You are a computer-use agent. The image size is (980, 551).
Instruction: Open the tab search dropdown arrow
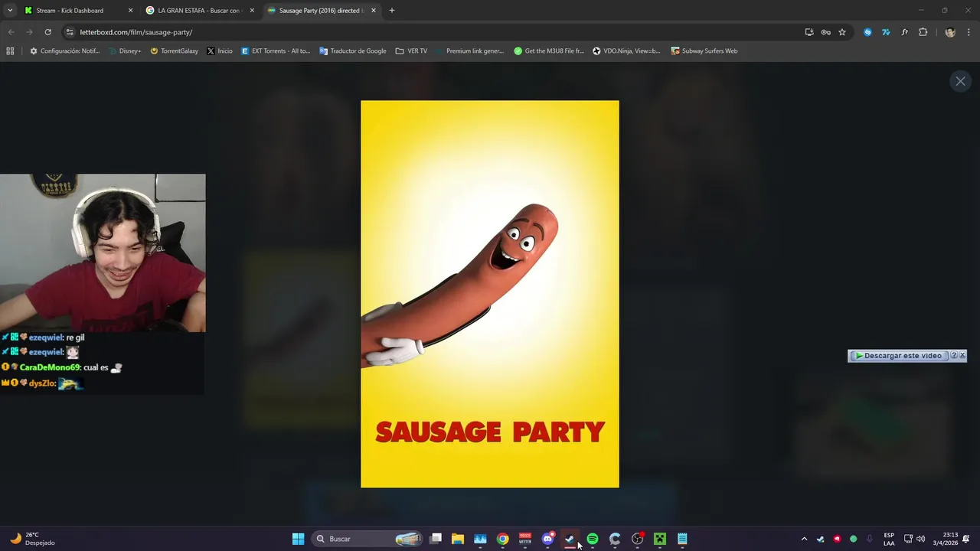[x=10, y=11]
